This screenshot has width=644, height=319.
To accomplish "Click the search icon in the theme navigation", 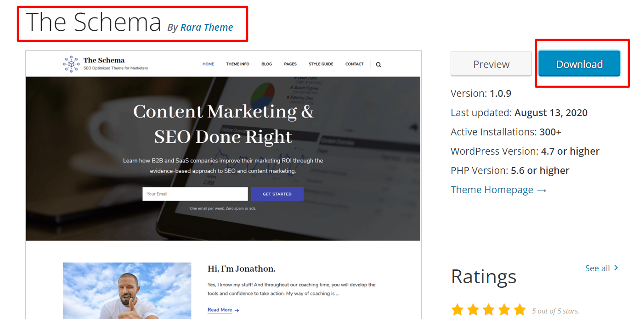I will [378, 64].
